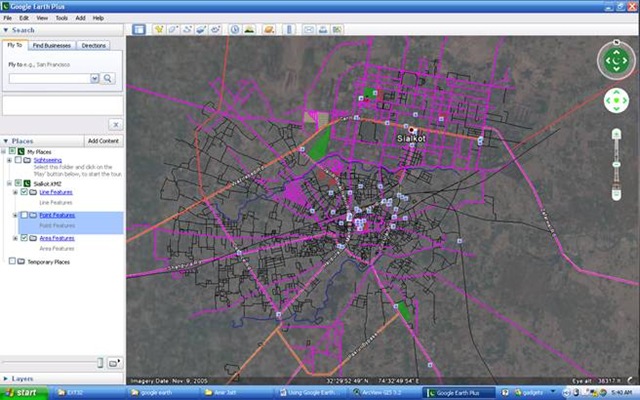Check the Temporary Places checkbox
640x400 pixels.
pos(12,261)
